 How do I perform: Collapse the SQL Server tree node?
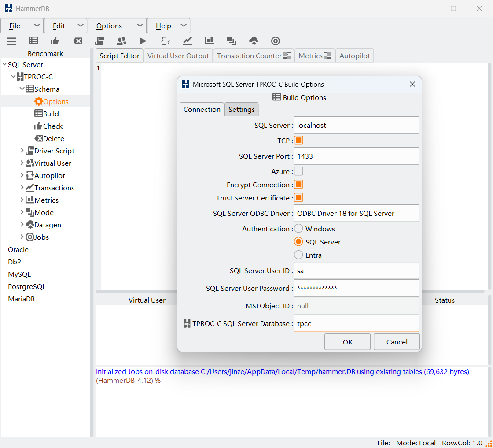coord(4,64)
